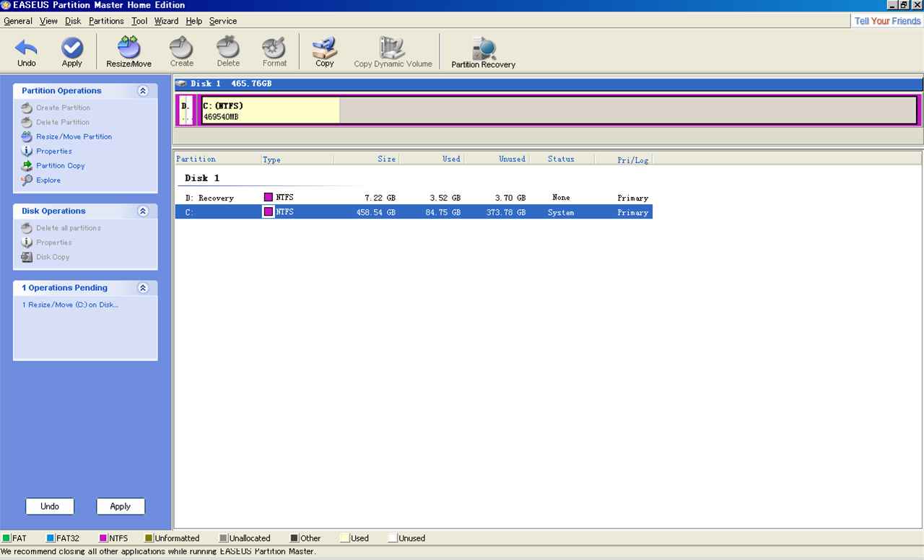Select the Resize/Move toolbar tool
This screenshot has height=560, width=924.
128,48
